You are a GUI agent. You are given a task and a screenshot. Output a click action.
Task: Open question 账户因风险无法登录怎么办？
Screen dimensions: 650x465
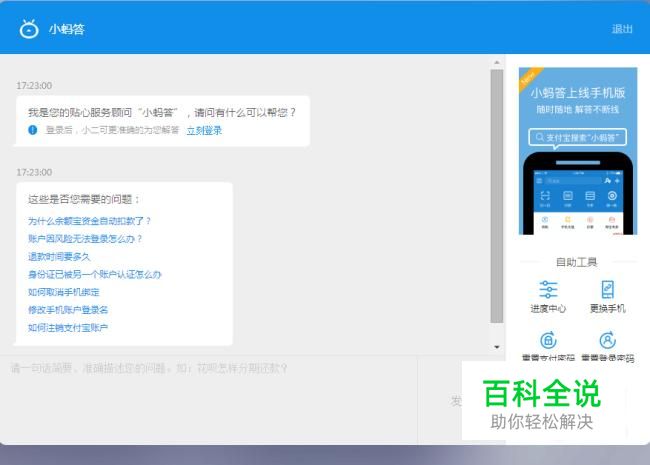click(85, 239)
